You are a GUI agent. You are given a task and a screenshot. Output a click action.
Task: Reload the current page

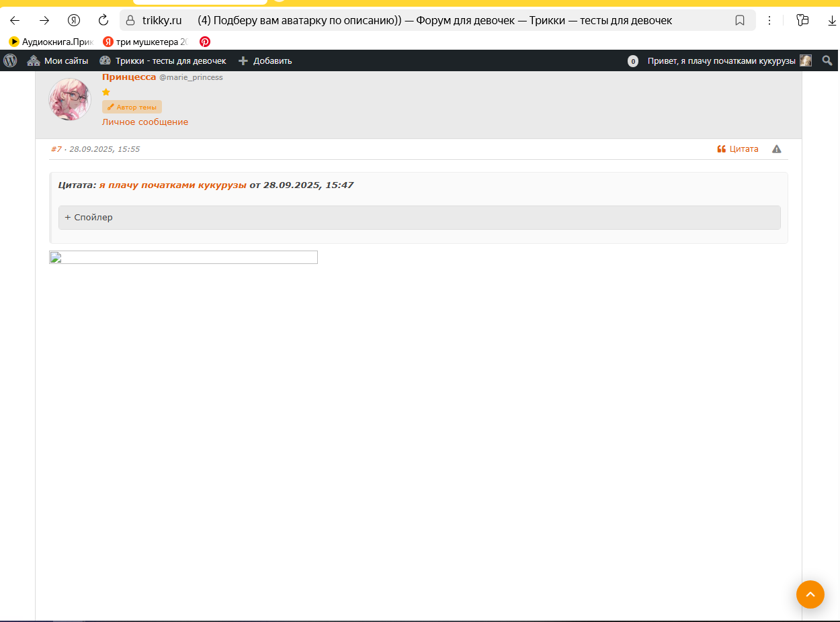[x=103, y=20]
